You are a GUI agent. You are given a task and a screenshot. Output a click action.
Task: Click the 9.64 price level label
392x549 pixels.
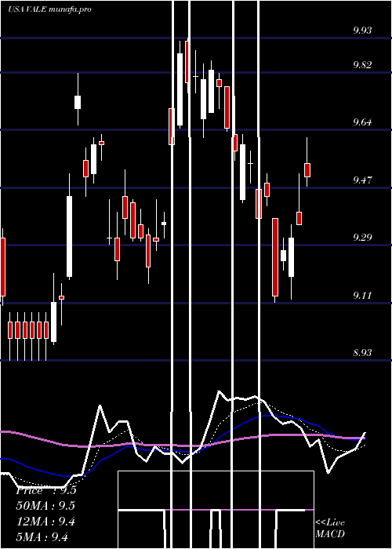point(362,122)
